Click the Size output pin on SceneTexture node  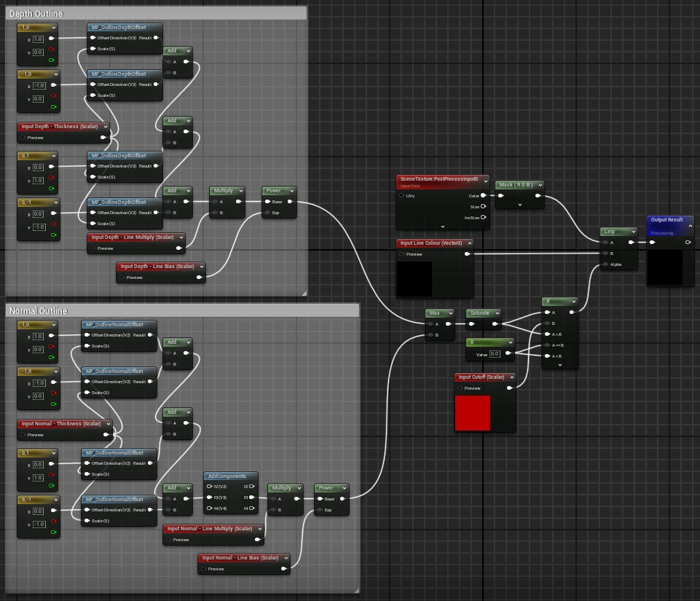[484, 206]
